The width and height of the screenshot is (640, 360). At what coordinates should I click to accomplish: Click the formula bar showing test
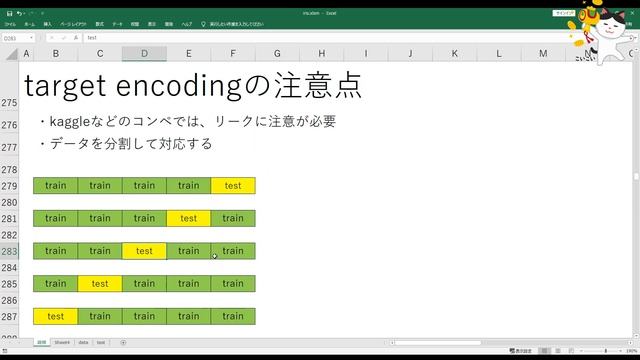pos(327,38)
